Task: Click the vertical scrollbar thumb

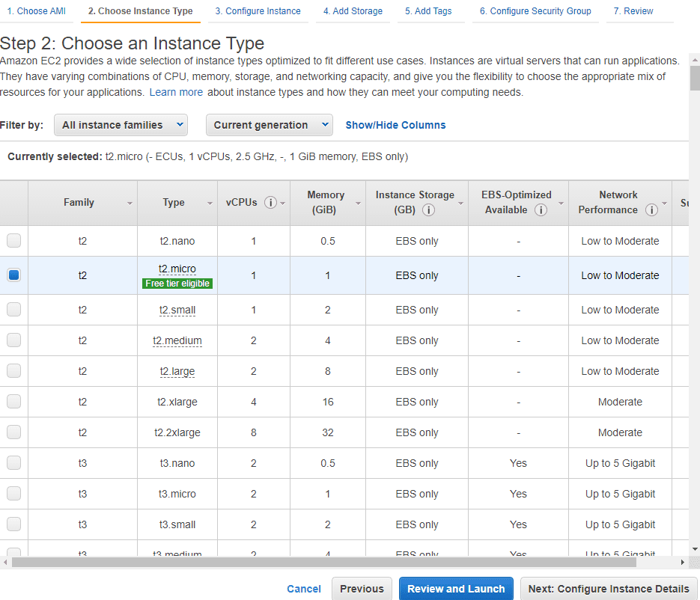Action: coord(695,78)
